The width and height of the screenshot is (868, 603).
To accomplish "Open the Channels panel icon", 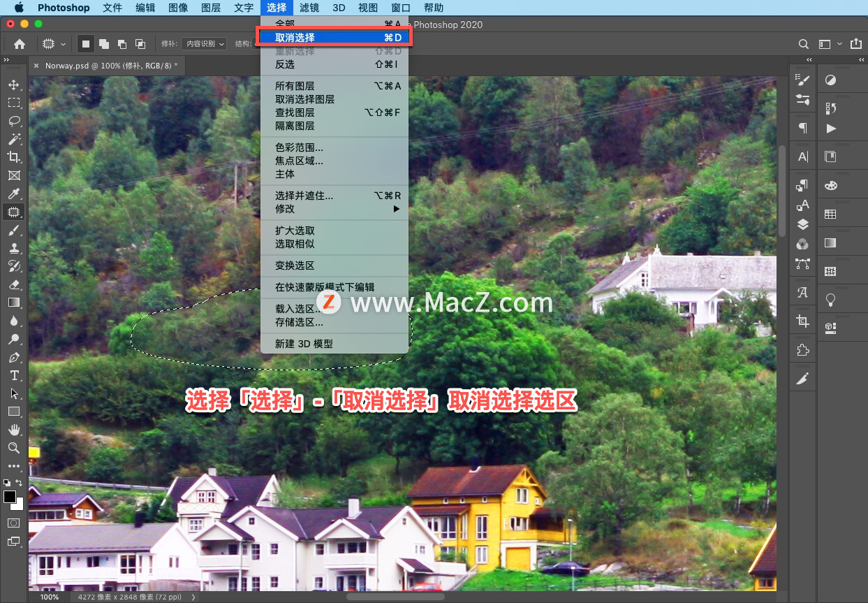I will 803,244.
